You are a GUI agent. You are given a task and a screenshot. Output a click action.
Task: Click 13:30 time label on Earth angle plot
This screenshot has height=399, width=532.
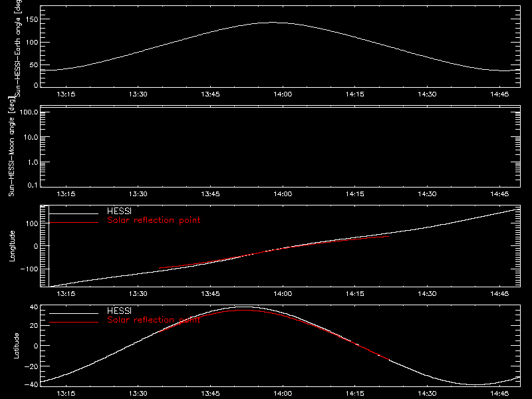click(138, 94)
